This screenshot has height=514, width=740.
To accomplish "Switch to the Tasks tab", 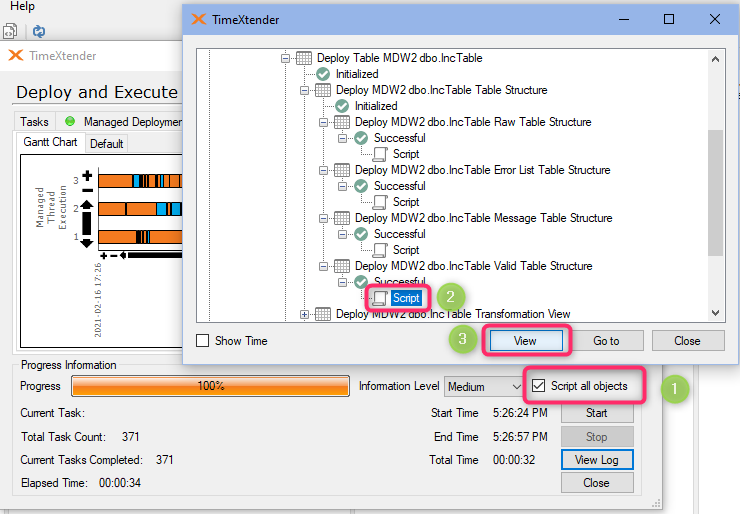I will click(x=34, y=122).
